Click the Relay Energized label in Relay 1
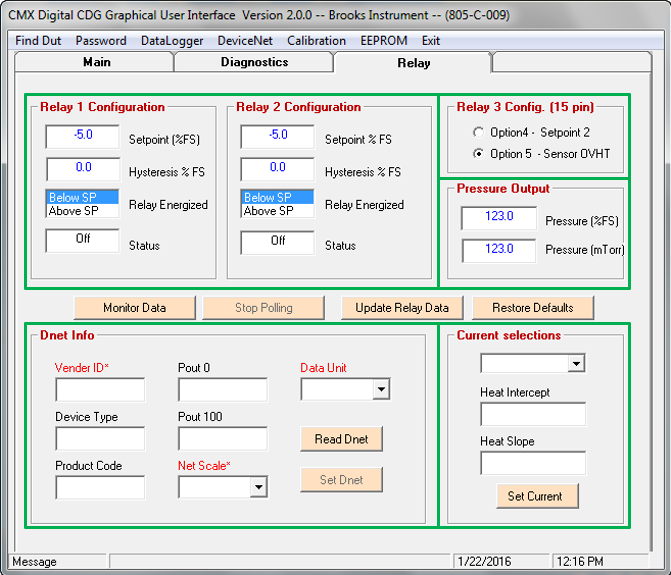 point(168,205)
